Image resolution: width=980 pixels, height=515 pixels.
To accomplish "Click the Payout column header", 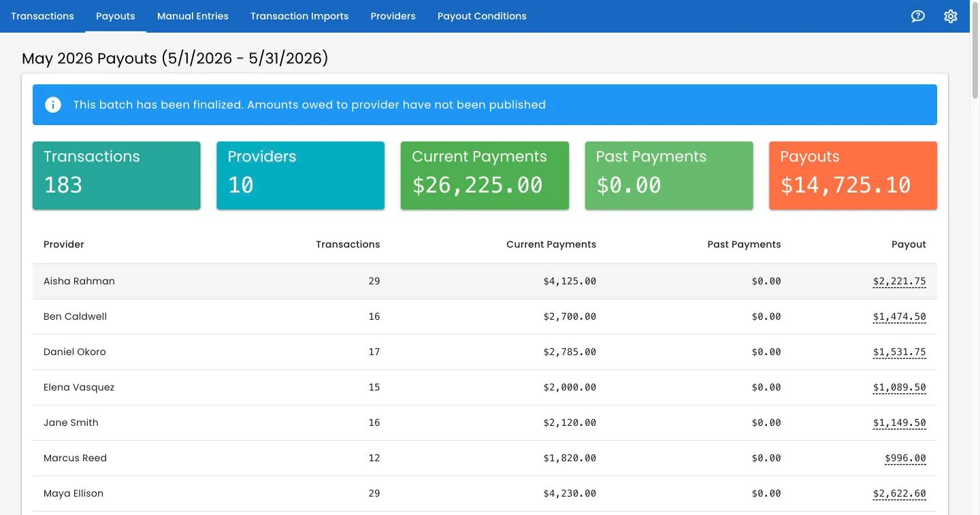I will (909, 244).
